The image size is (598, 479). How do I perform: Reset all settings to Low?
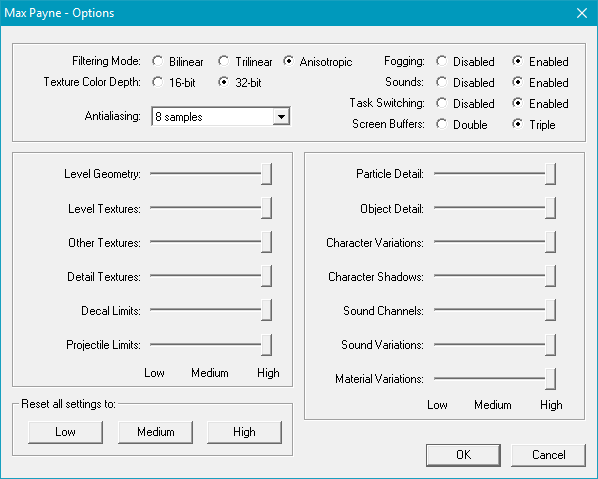click(x=65, y=432)
